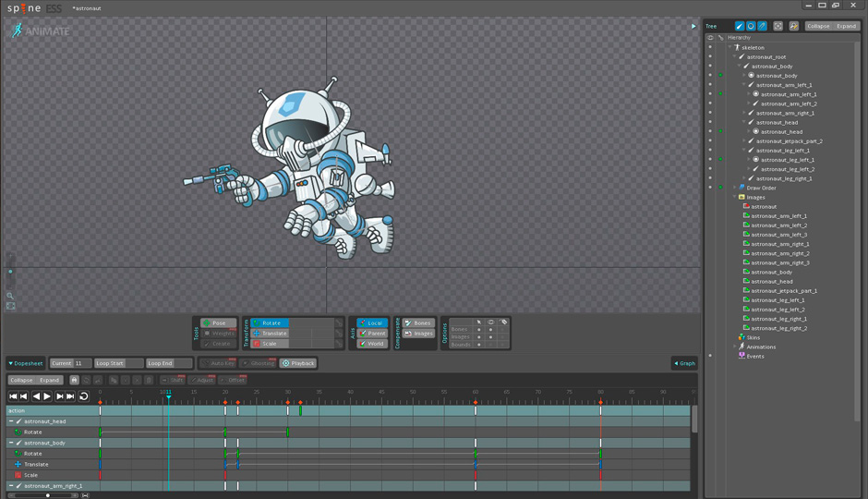This screenshot has height=499, width=868.
Task: Toggle visibility of astronaut_head bone
Action: pos(710,122)
